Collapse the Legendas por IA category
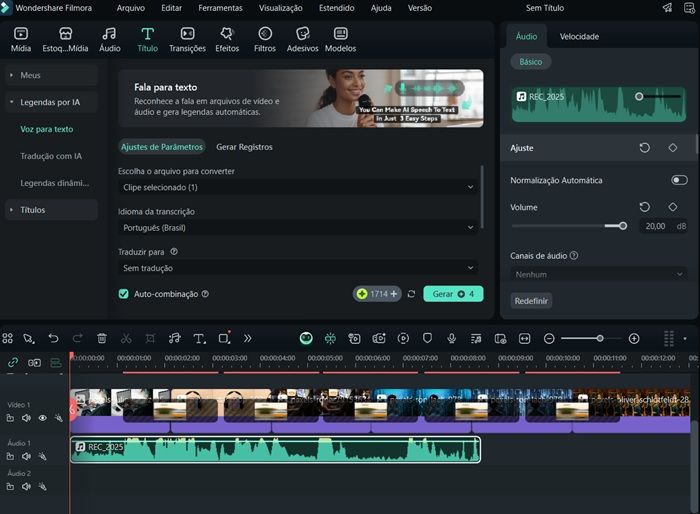 point(51,102)
